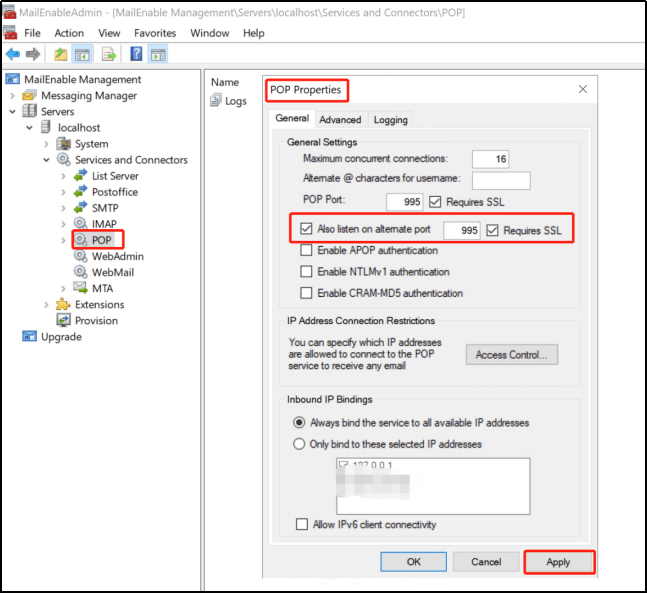Click the Logs item icon in list
This screenshot has width=647, height=593.
[x=216, y=100]
